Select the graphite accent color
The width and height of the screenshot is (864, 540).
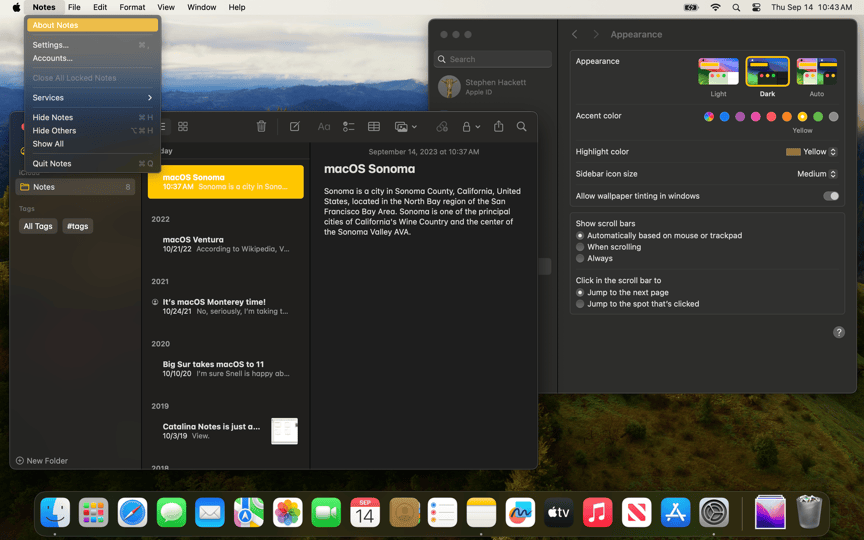click(x=834, y=116)
